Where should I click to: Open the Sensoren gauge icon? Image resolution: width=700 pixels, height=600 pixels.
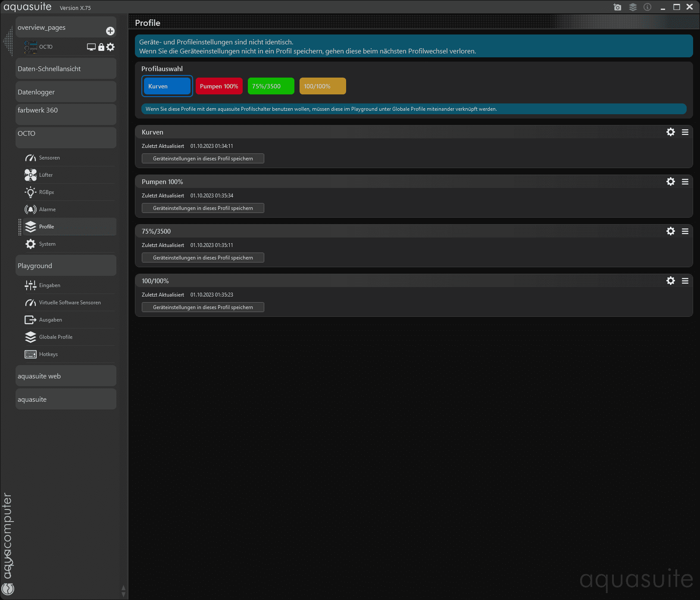click(x=31, y=158)
